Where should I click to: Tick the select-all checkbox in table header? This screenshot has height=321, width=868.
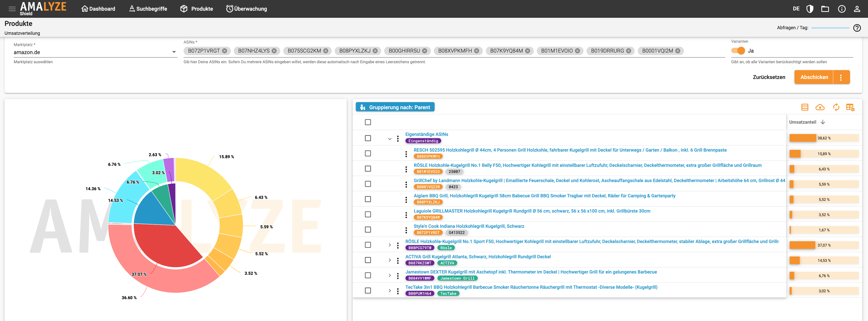point(368,122)
